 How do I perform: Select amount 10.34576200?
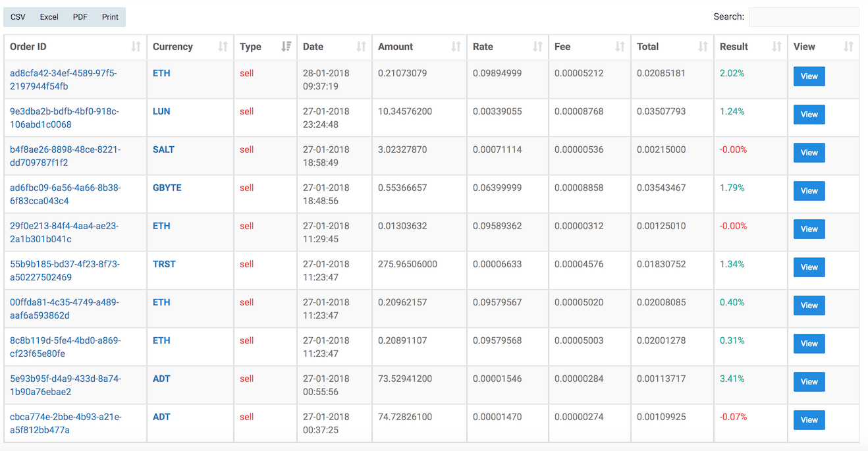pos(405,111)
